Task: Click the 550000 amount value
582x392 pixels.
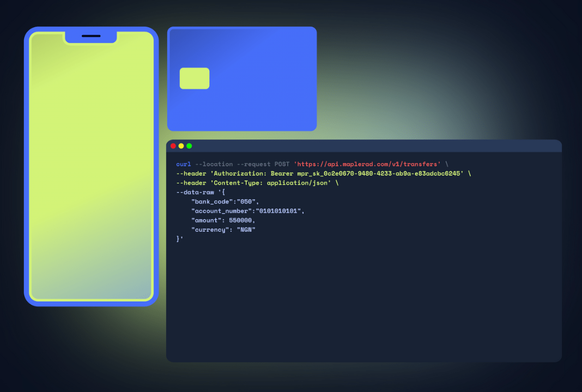Action: coord(240,220)
